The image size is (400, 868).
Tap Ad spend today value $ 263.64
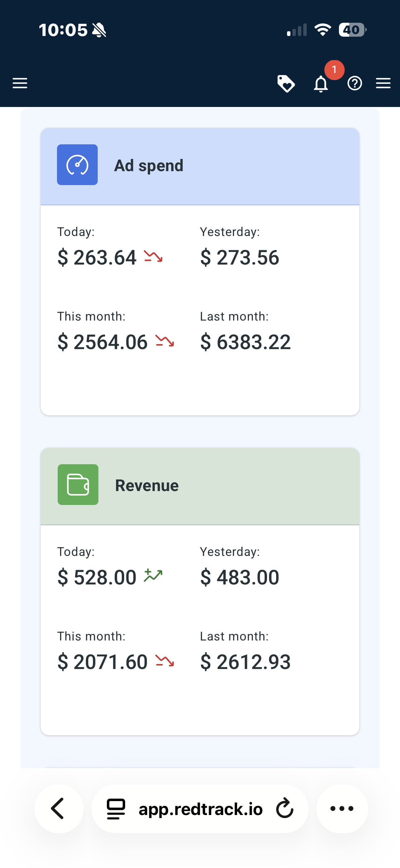97,257
